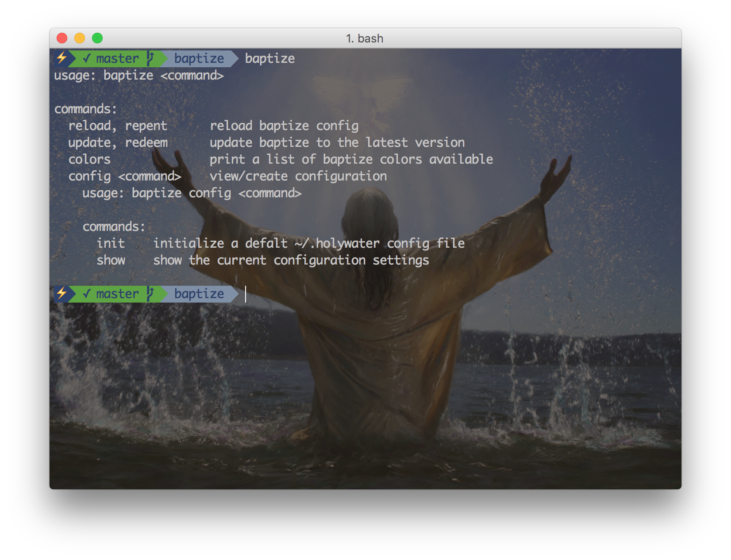Click 'initialize a defalt ~/.holywater config file'
The height and width of the screenshot is (560, 731).
309,243
